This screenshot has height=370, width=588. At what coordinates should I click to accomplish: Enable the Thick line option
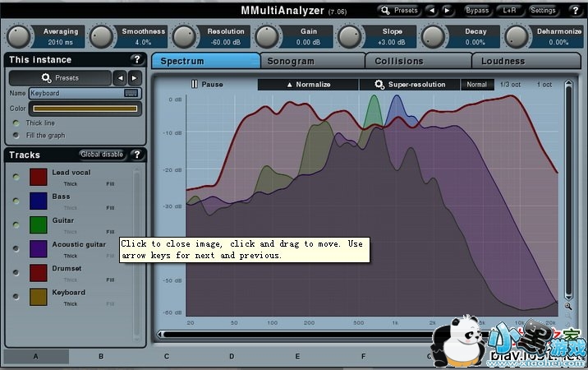click(x=16, y=123)
